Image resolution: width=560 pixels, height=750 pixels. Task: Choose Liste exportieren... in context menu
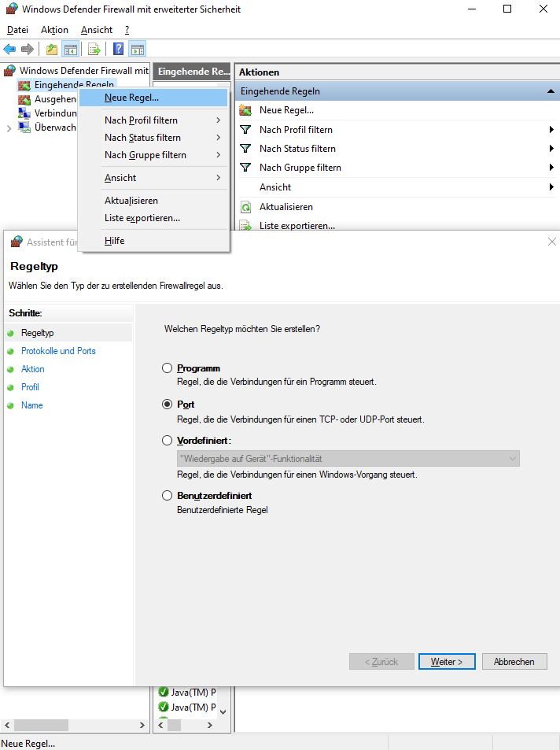point(153,218)
